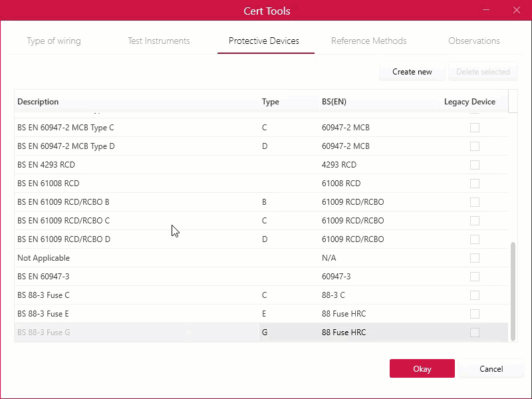The height and width of the screenshot is (399, 532).
Task: Close the Cert Tools dialog
Action: click(x=517, y=10)
